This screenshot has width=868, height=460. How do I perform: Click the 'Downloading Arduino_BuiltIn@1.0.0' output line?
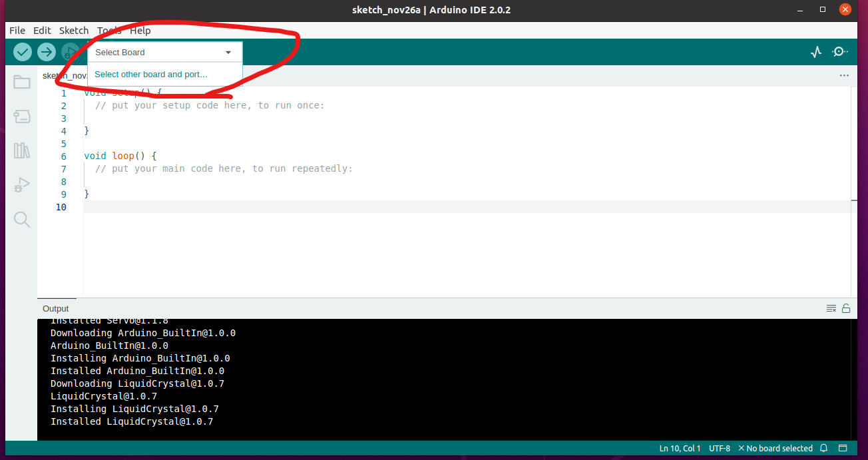(143, 333)
